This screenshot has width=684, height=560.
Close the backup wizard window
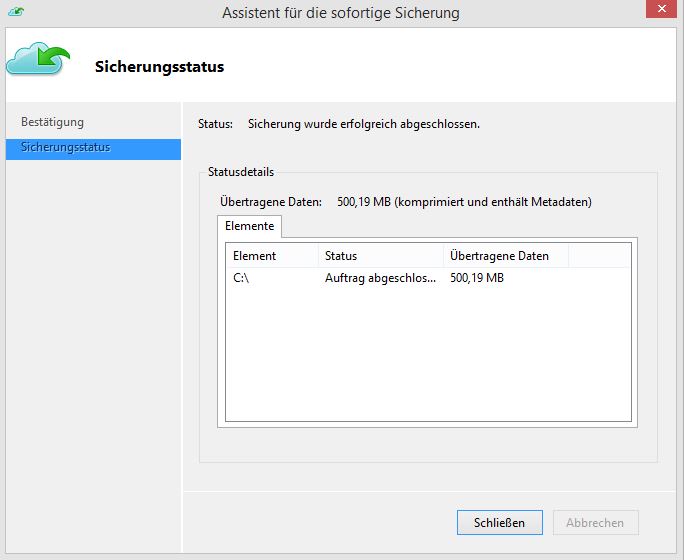tap(661, 9)
